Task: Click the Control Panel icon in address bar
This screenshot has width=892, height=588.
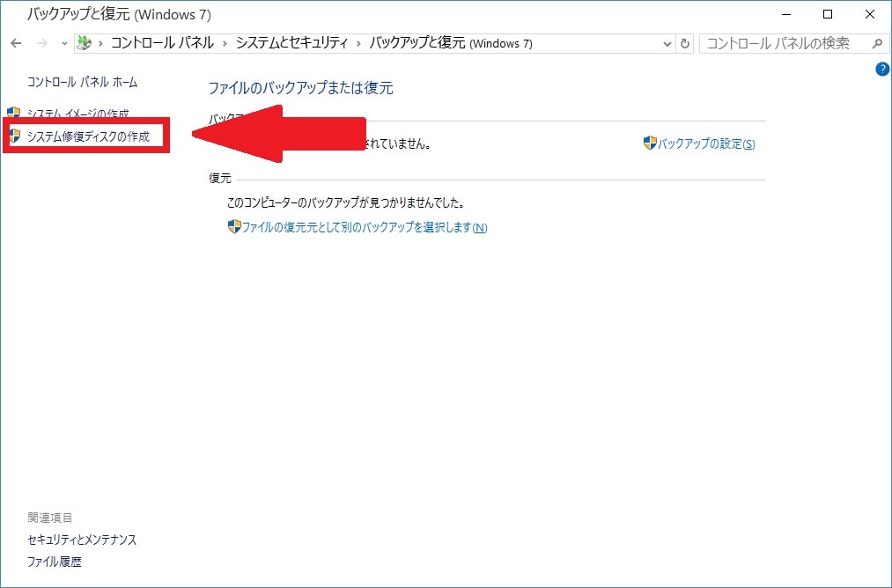Action: [85, 43]
